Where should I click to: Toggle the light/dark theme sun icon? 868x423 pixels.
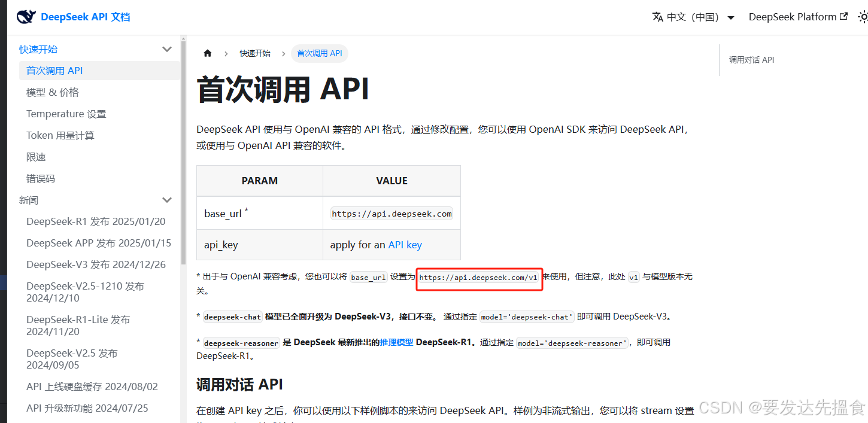point(863,17)
